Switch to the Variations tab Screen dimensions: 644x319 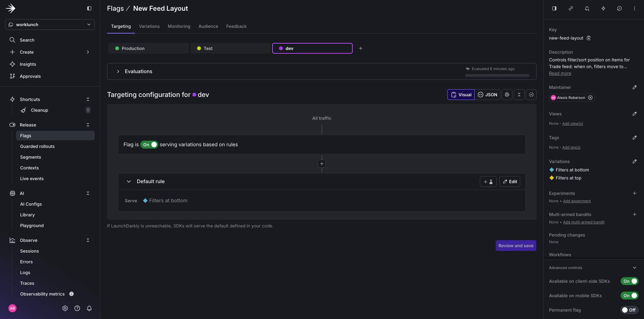(149, 26)
